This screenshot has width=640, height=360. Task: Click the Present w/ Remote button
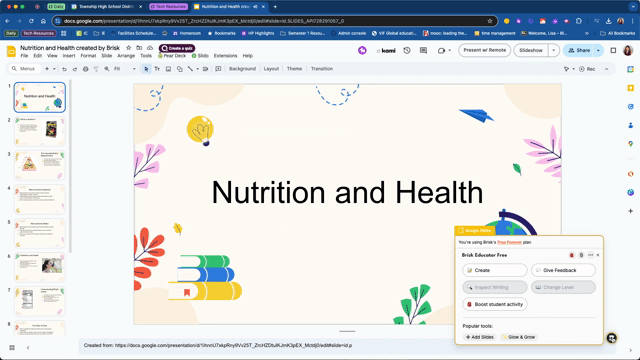[x=484, y=50]
